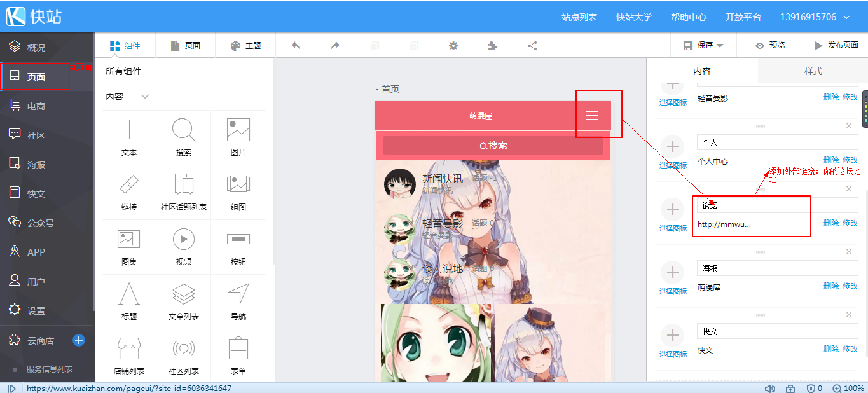
Task: Click 修改 for http://mmwu... item
Action: point(850,223)
